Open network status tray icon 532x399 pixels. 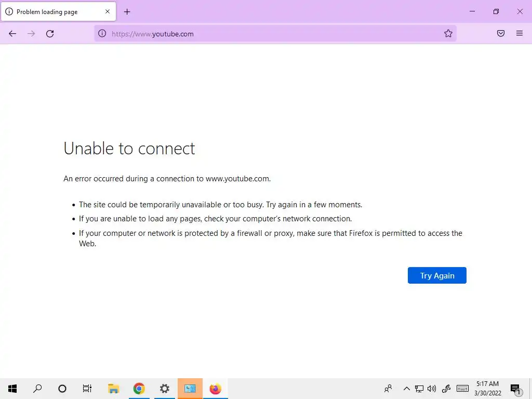pos(419,389)
